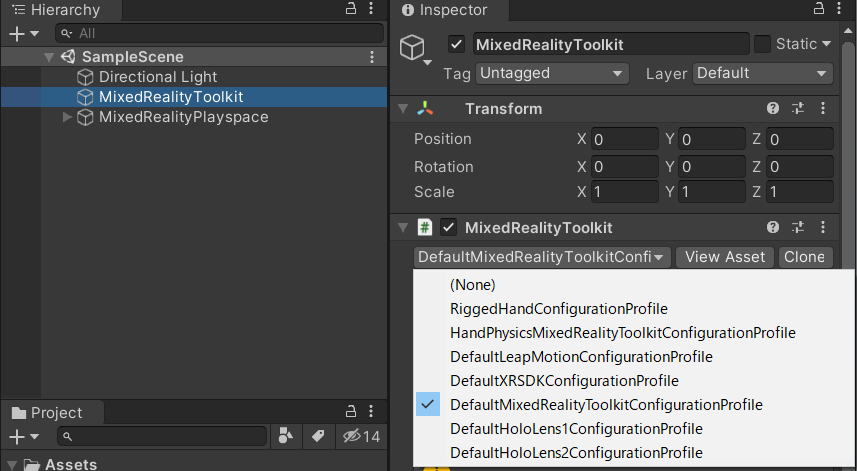Search Project by type icon
This screenshot has width=857, height=471.
pyautogui.click(x=285, y=436)
